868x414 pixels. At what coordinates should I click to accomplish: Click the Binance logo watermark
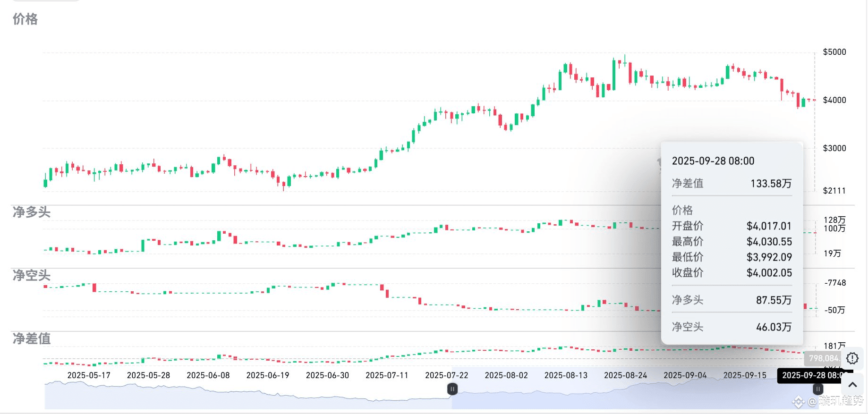(x=798, y=402)
